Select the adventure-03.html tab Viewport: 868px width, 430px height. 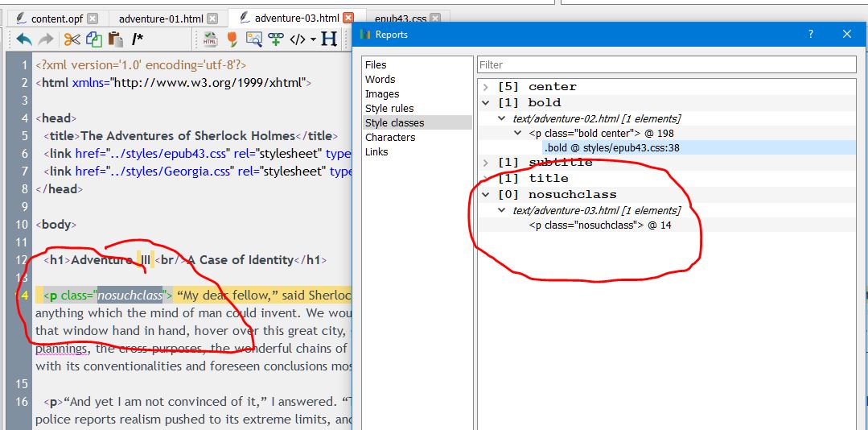(x=297, y=19)
